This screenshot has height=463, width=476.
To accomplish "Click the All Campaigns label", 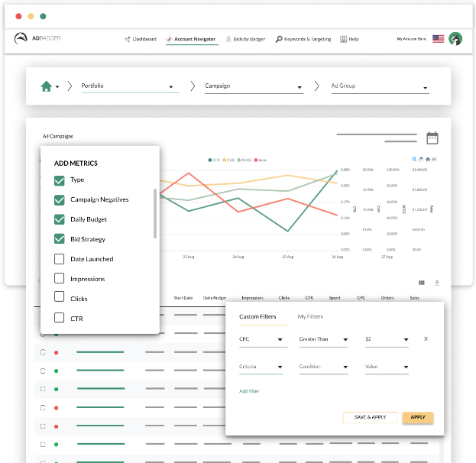I will 57,136.
